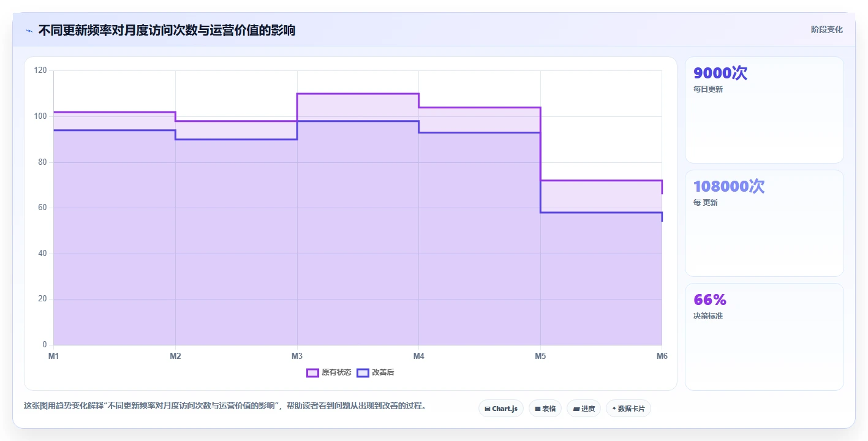
Task: Click the 阶段变化 label in the header
Action: 827,29
